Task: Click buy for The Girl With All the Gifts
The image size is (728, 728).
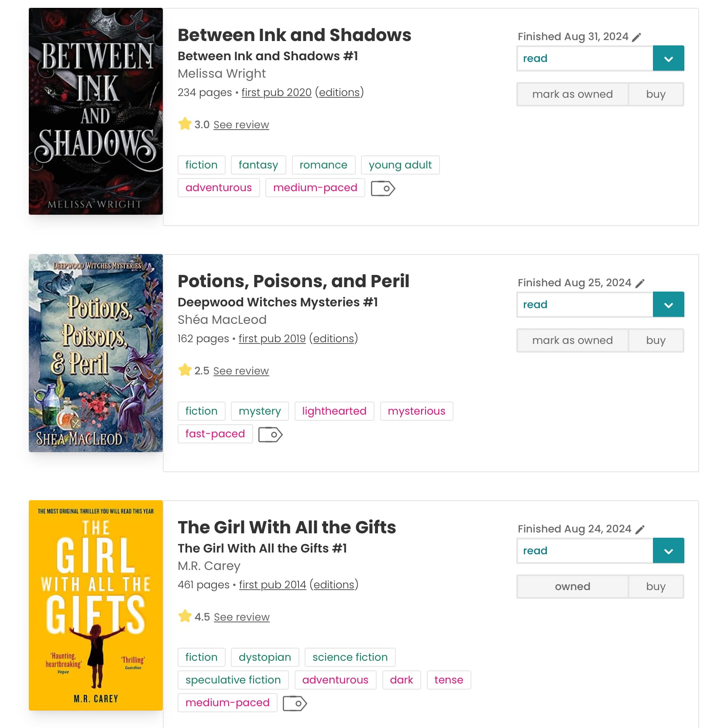Action: point(656,587)
